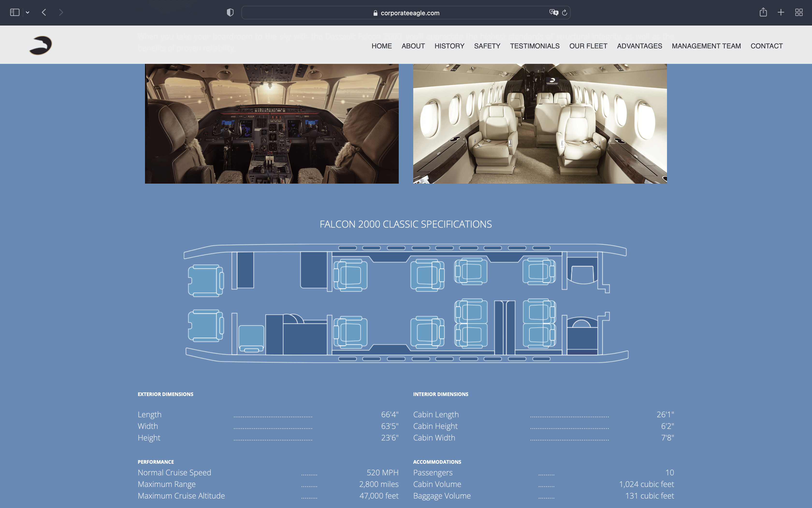Click the 2,800 miles value
The height and width of the screenshot is (508, 812).
point(379,484)
